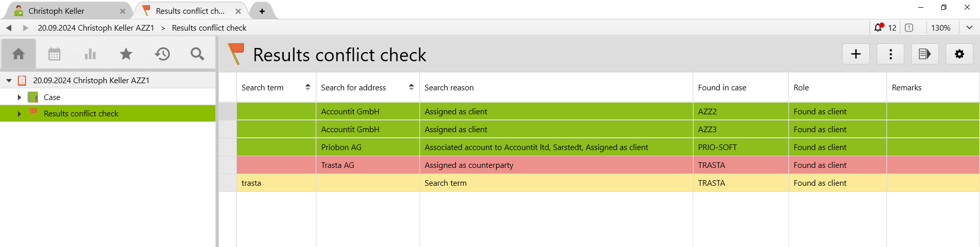Click the PRIO-SOFT case cell
This screenshot has height=247, width=980.
pyautogui.click(x=741, y=147)
